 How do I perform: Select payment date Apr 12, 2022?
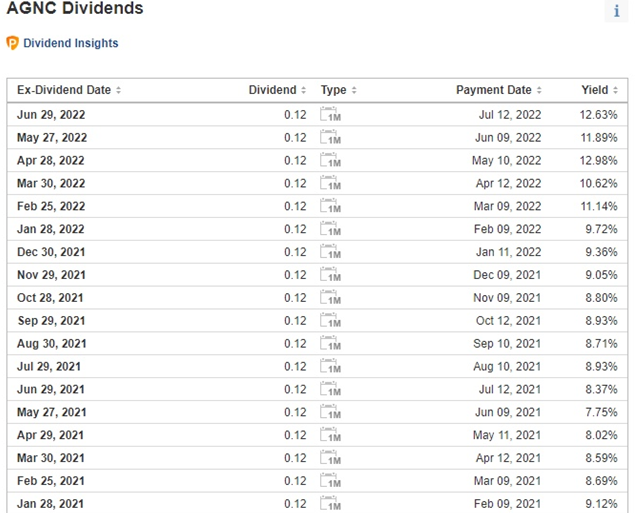508,183
